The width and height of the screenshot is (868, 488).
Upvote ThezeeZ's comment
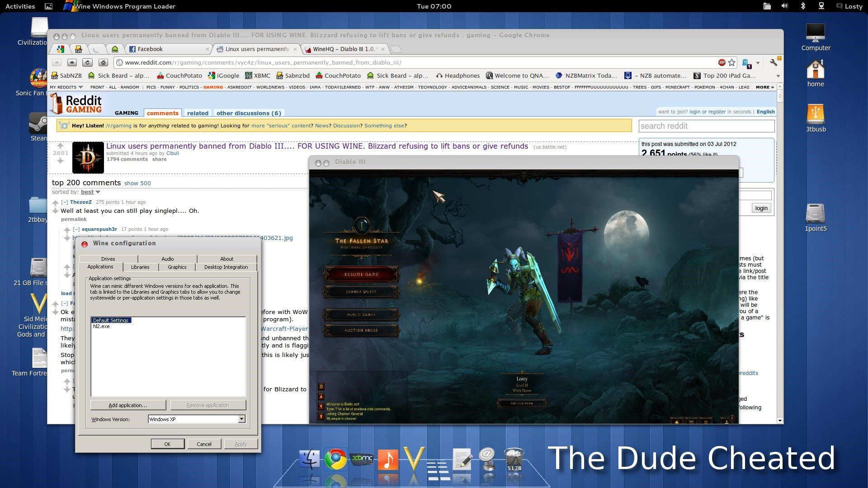[x=55, y=203]
